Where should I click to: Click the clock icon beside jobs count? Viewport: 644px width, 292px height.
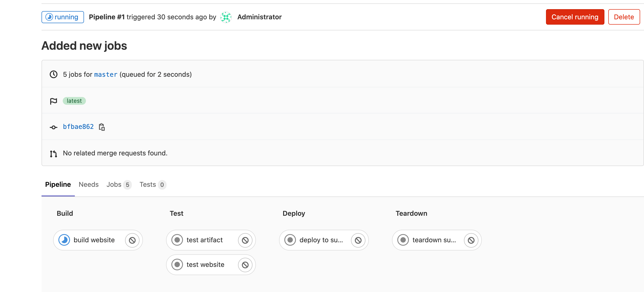tap(54, 75)
